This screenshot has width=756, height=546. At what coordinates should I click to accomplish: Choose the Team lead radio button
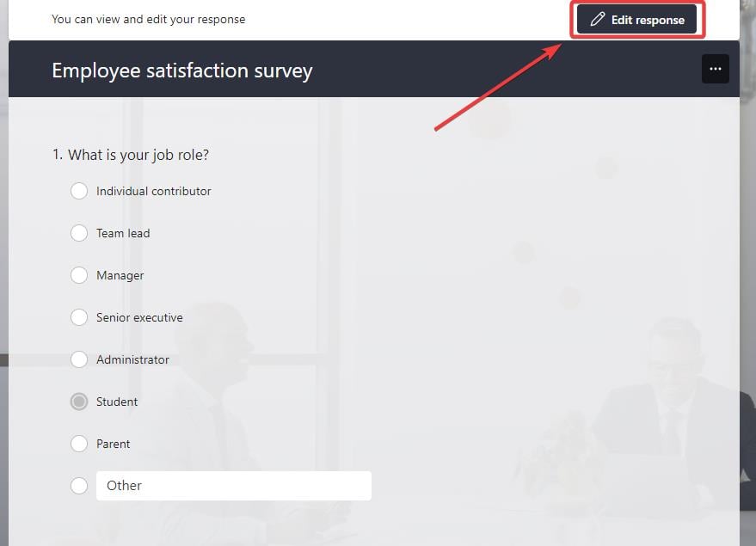[79, 233]
